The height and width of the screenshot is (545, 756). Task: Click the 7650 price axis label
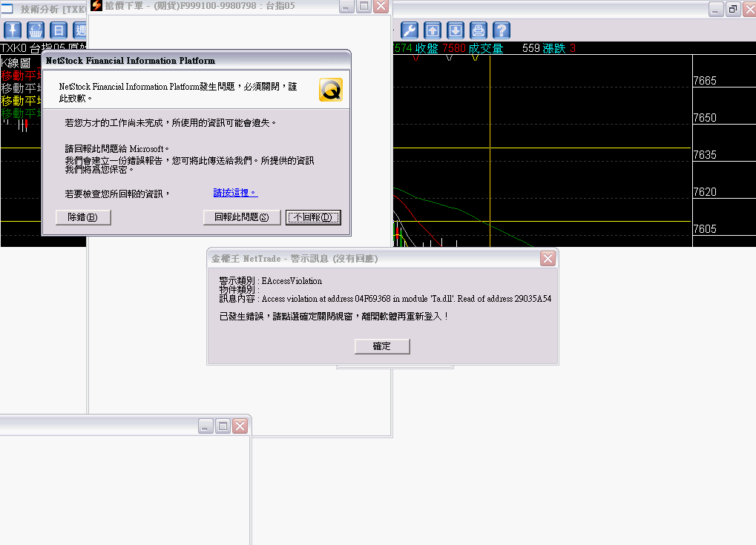(705, 118)
